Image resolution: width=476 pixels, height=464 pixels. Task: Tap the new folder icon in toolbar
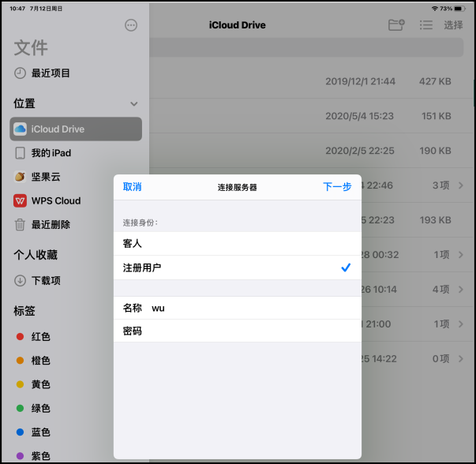pos(396,25)
